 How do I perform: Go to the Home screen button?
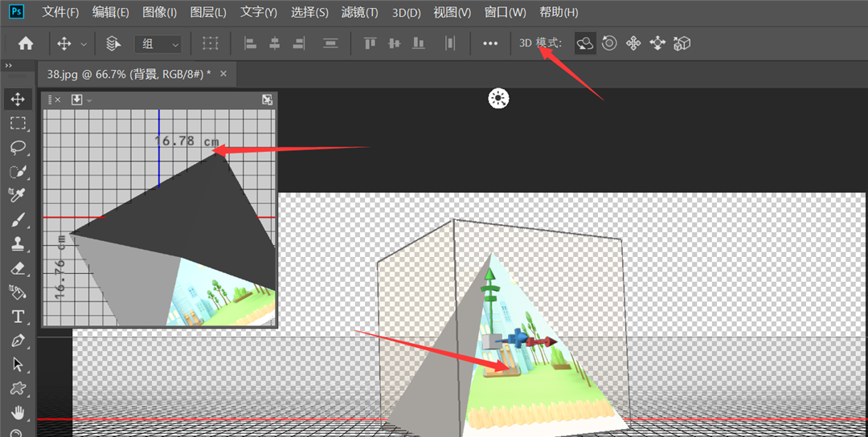point(26,43)
